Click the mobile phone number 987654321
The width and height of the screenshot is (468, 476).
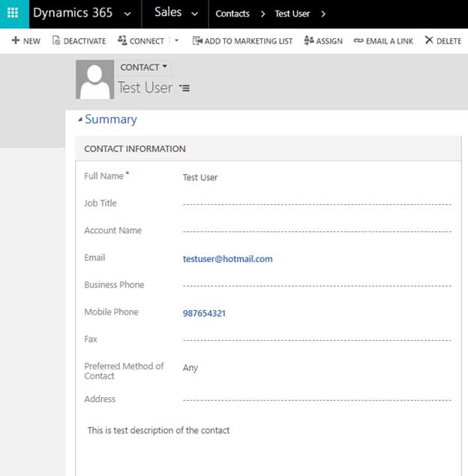(204, 313)
